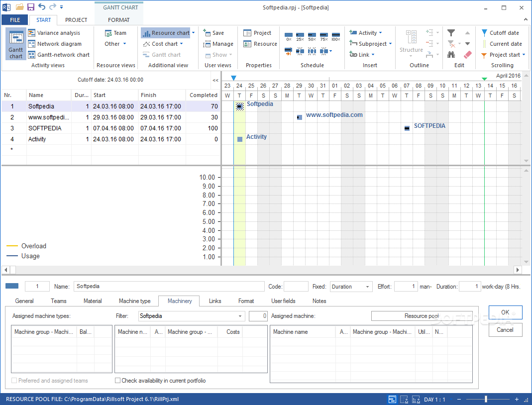Viewport: 532px width, 405px height.
Task: Open the Material tab
Action: 93,301
